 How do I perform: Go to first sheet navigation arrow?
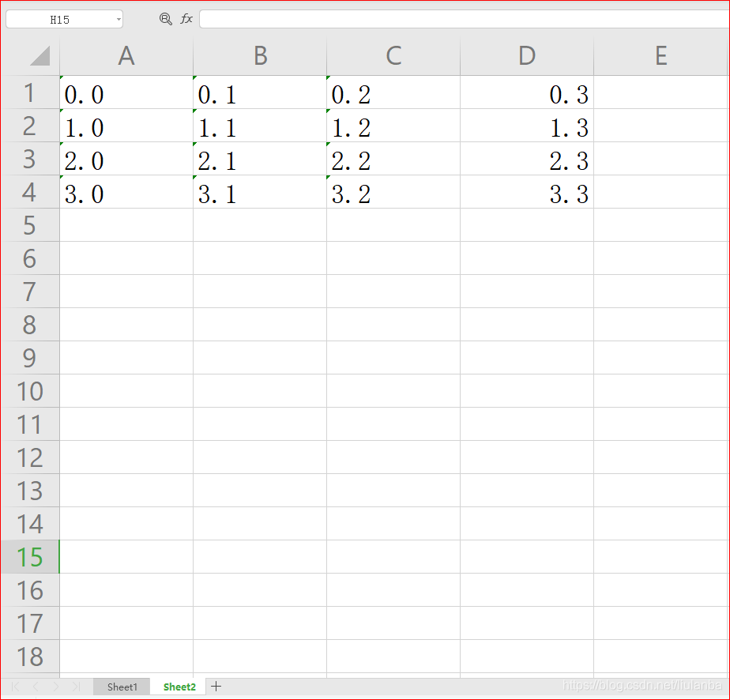pyautogui.click(x=15, y=687)
